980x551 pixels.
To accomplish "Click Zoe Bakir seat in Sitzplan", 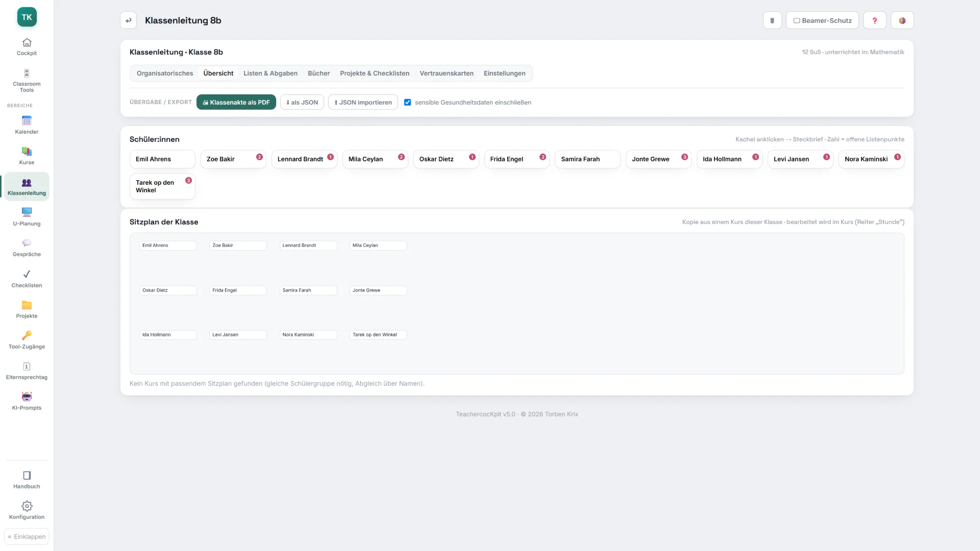I will (238, 245).
